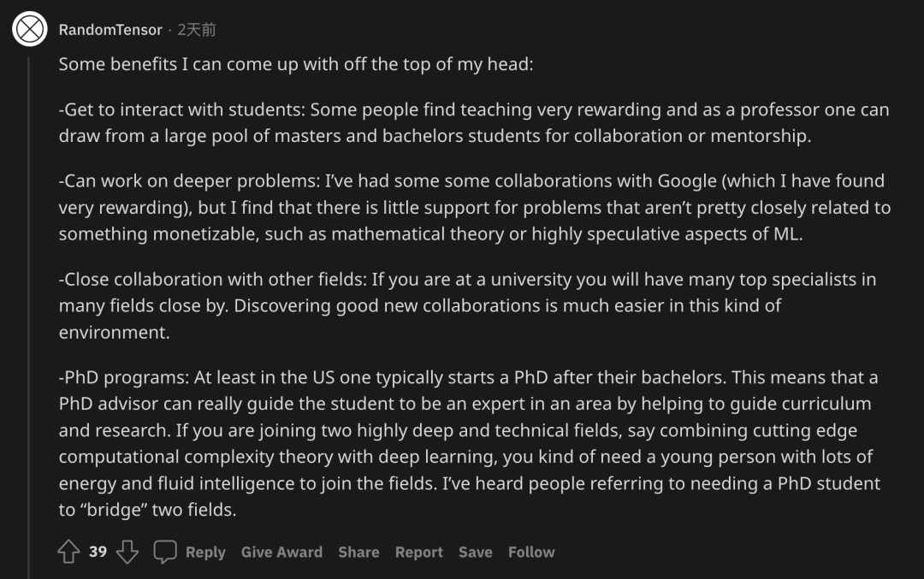Upvote the RandomTensor comment
Screen dimensions: 924x579
tap(68, 552)
